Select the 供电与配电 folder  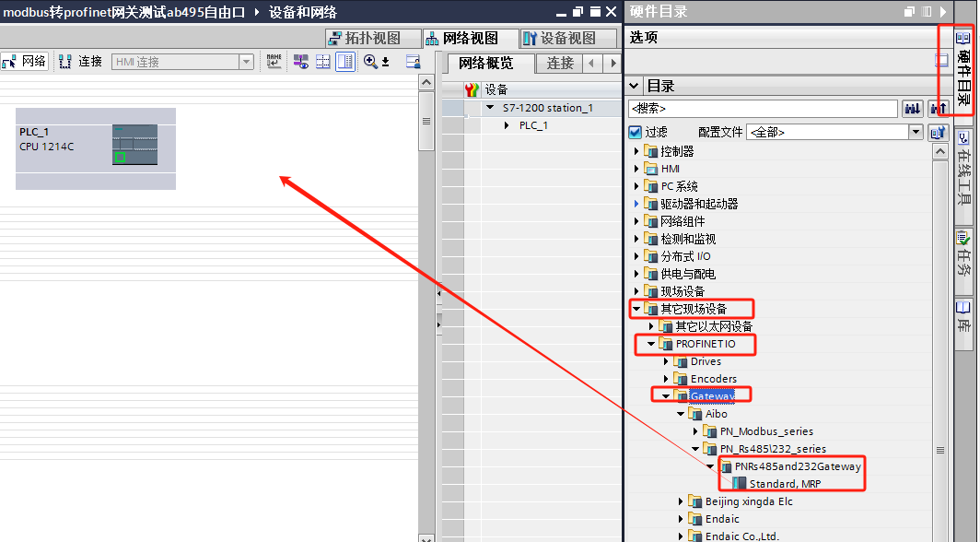click(688, 274)
